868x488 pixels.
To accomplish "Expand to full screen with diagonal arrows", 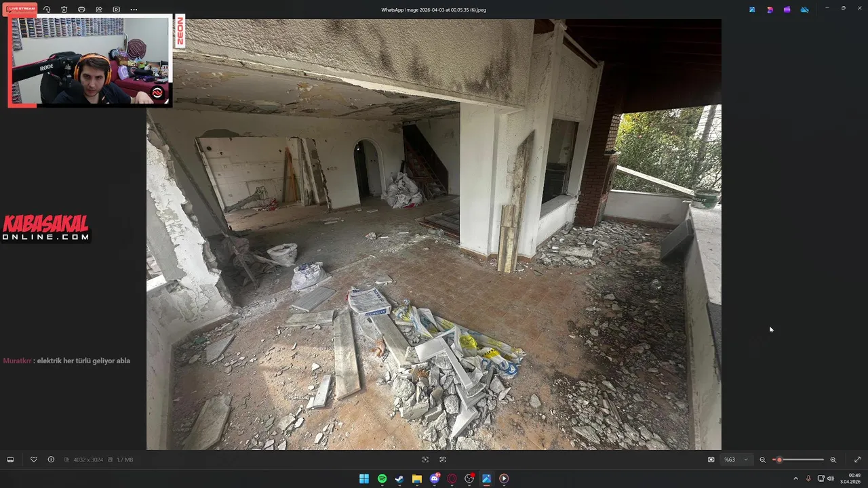I will (857, 460).
